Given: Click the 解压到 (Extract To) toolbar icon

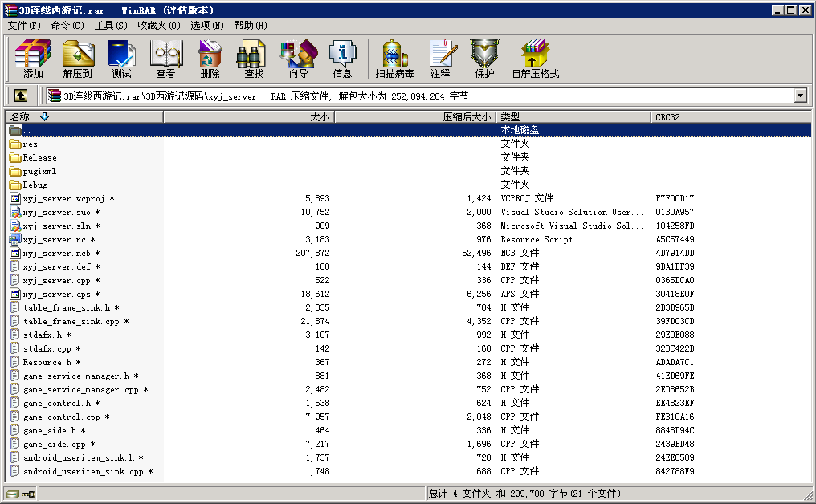Looking at the screenshot, I should [x=78, y=59].
